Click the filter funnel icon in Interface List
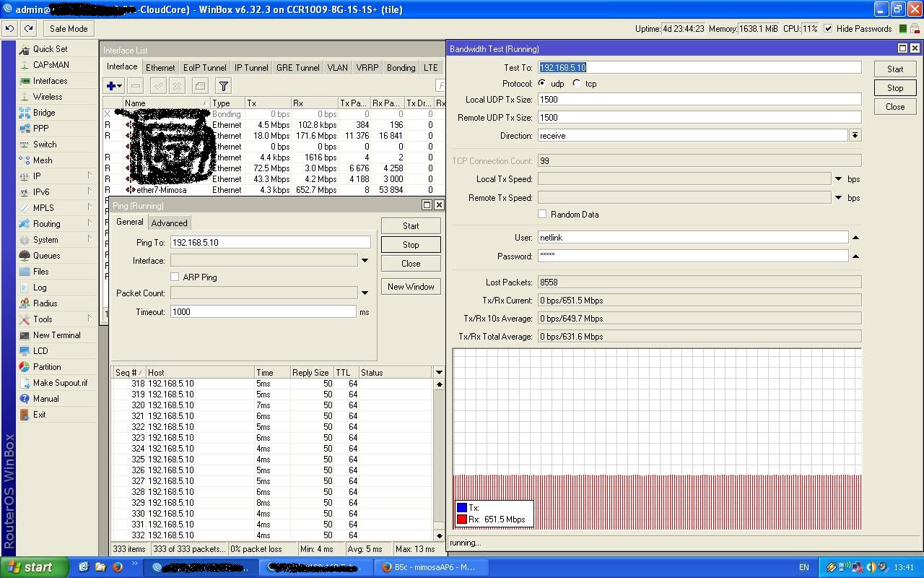 tap(223, 86)
